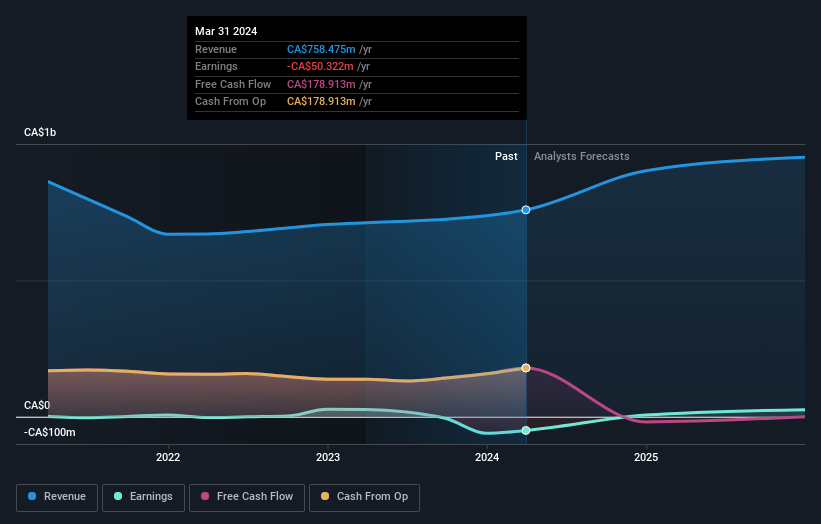Click the CA$1b y-axis label
The height and width of the screenshot is (524, 821).
(40, 132)
